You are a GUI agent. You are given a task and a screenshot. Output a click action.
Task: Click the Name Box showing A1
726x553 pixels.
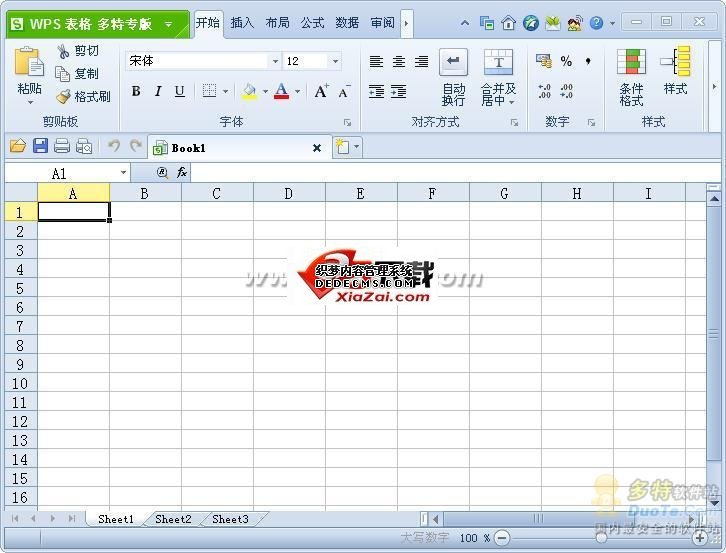[67, 173]
